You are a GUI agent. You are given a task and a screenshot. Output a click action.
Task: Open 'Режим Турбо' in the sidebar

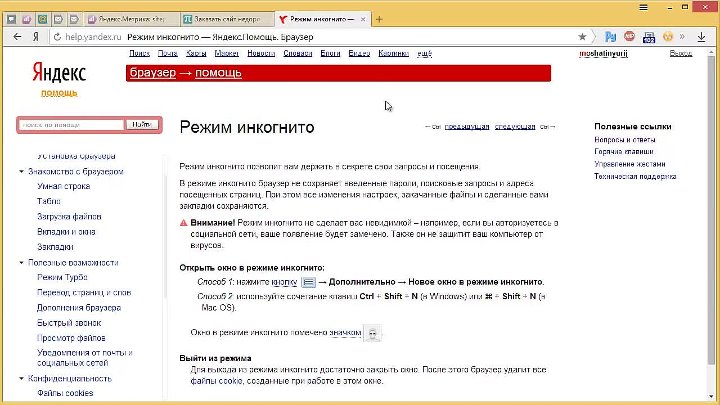62,276
